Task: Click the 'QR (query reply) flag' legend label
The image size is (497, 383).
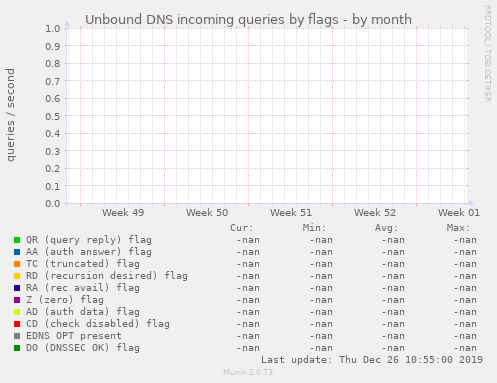Action: [x=89, y=240]
